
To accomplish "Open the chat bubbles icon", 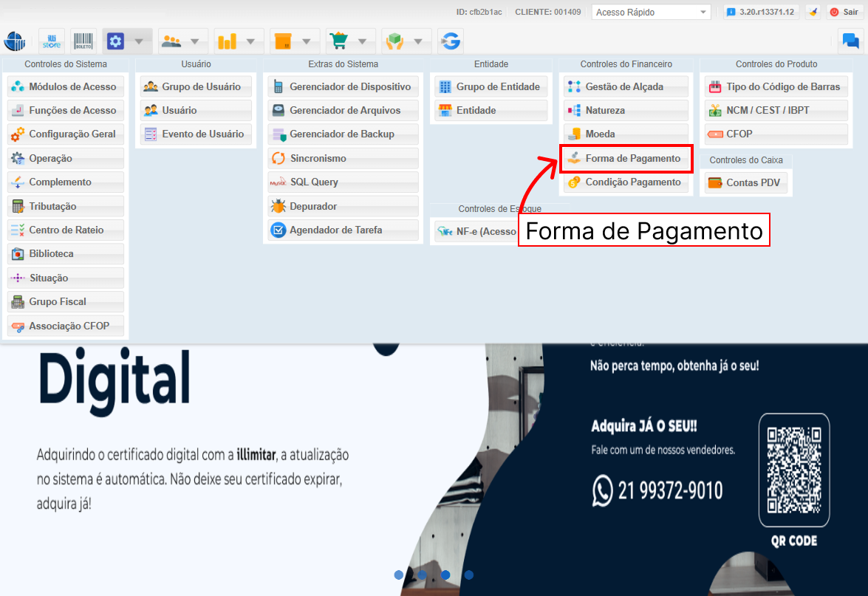I will click(x=850, y=41).
